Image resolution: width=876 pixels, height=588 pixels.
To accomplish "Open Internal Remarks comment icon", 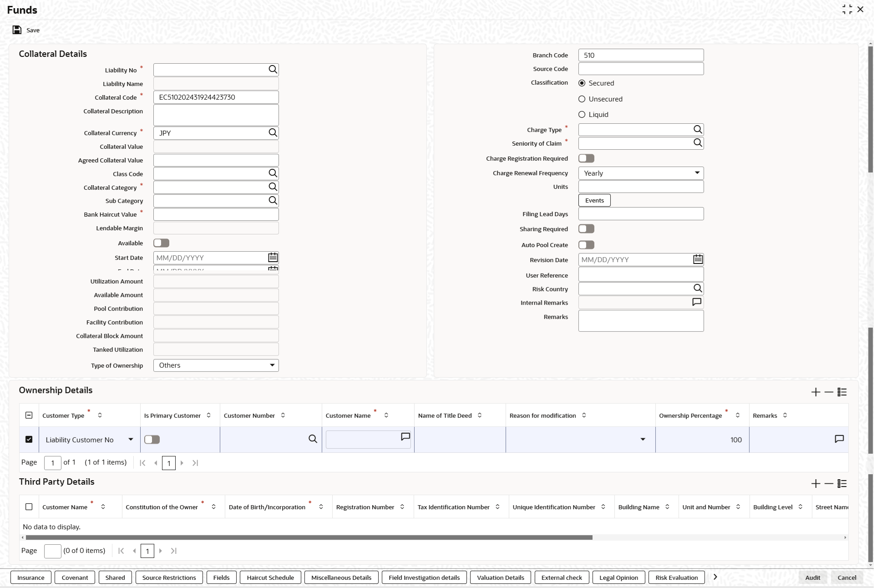I will 697,302.
